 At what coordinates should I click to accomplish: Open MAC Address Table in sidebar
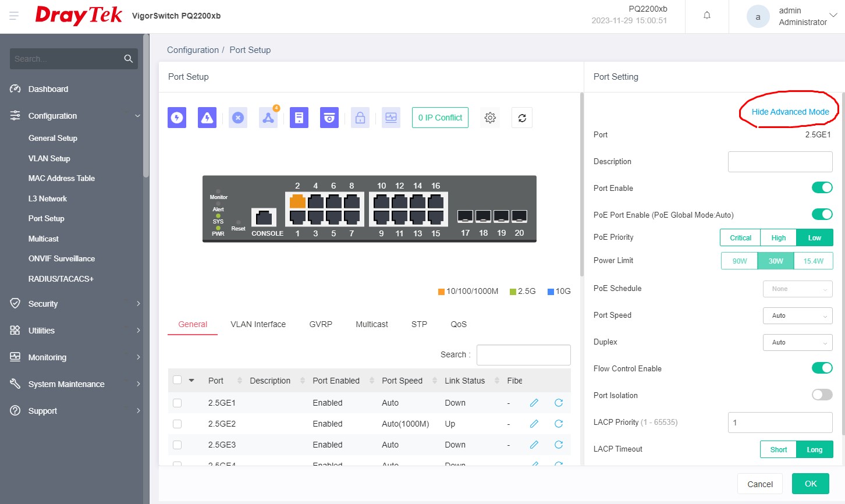click(62, 178)
